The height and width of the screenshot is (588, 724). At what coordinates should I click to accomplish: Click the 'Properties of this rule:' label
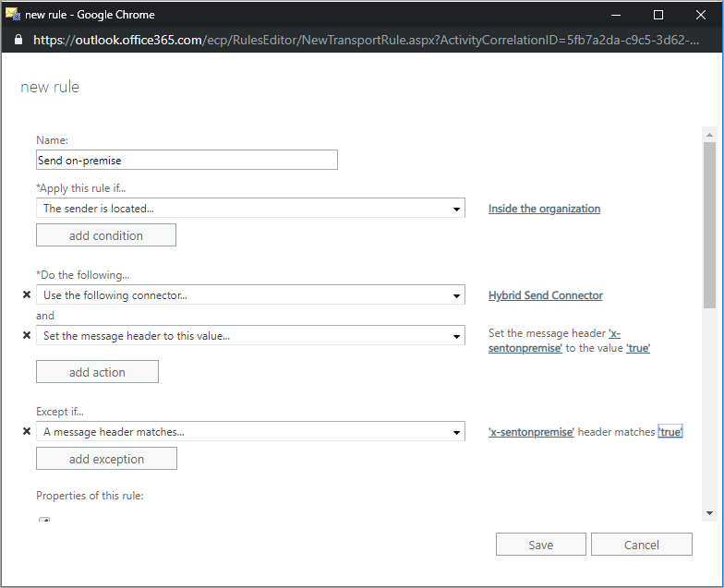click(90, 495)
